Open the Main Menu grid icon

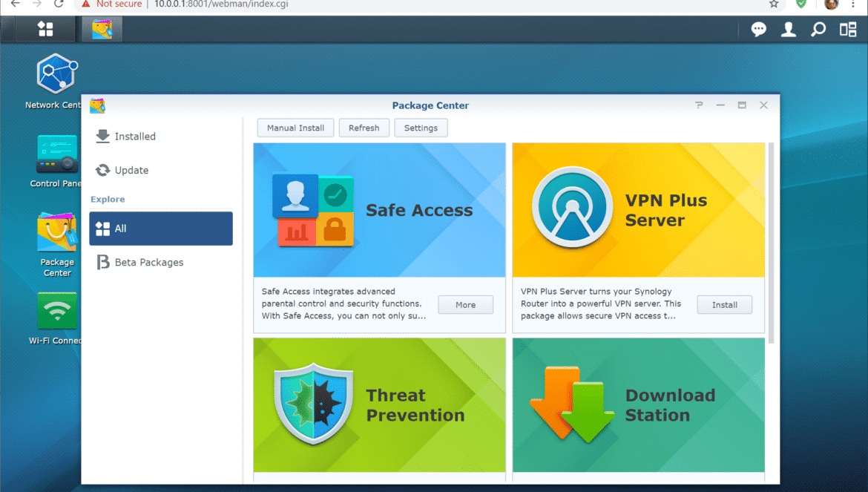coord(45,29)
